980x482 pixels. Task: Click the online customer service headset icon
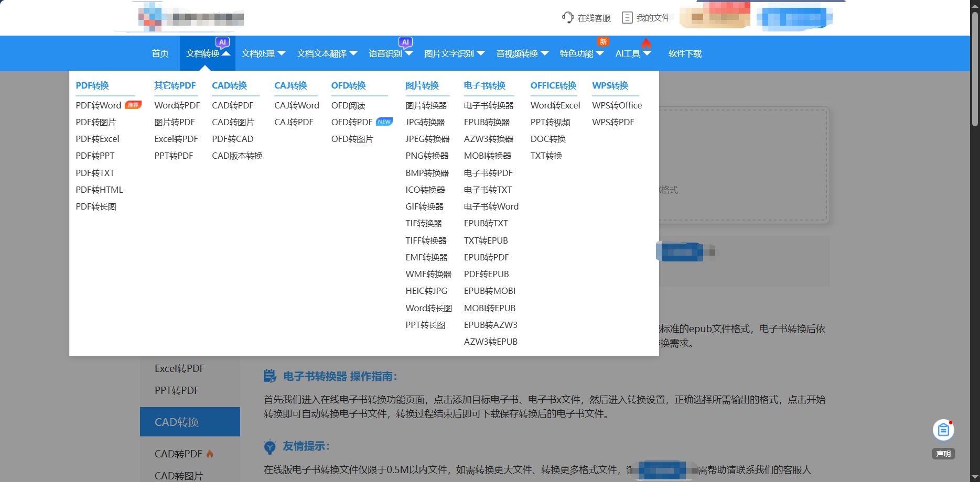[x=568, y=17]
